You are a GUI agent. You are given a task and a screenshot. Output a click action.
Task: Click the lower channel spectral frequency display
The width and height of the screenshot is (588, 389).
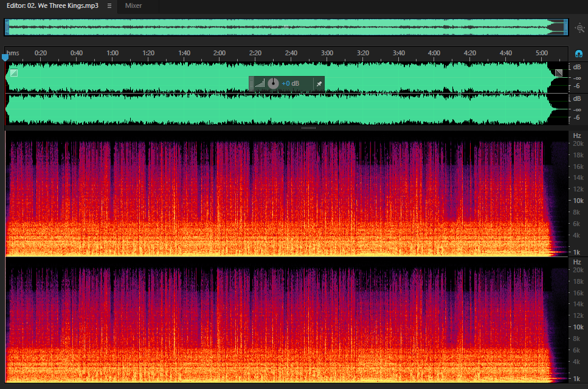tap(287, 320)
